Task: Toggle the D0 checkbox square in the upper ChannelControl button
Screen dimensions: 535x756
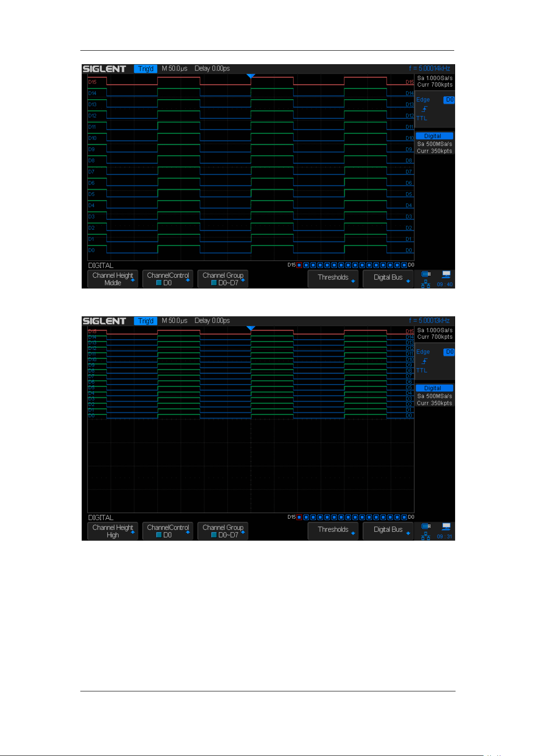Action: pos(159,283)
